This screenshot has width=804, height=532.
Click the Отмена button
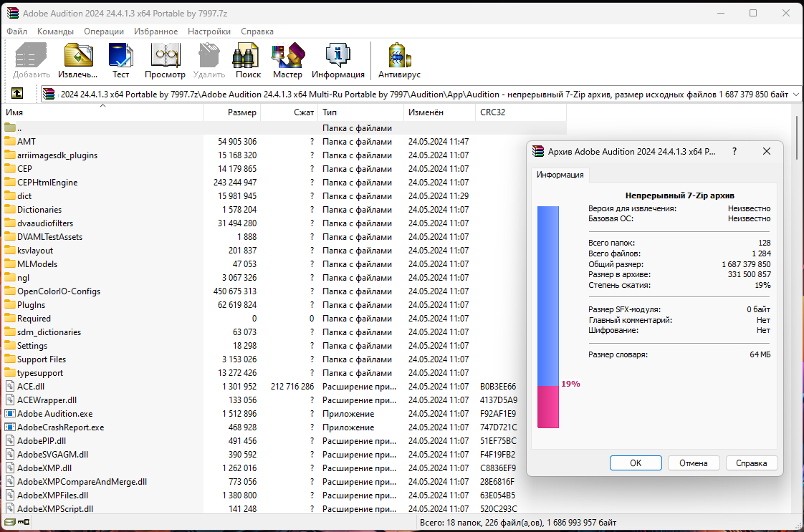pyautogui.click(x=693, y=463)
